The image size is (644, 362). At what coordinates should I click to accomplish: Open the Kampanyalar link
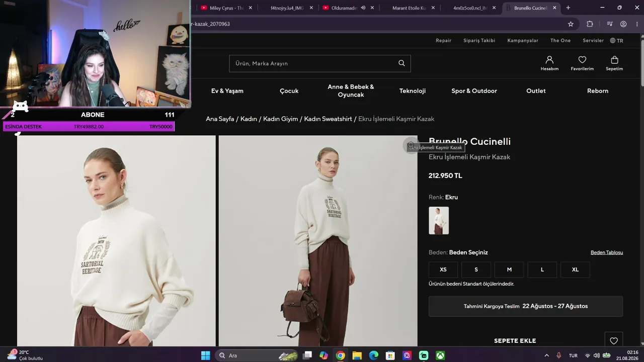click(x=523, y=41)
